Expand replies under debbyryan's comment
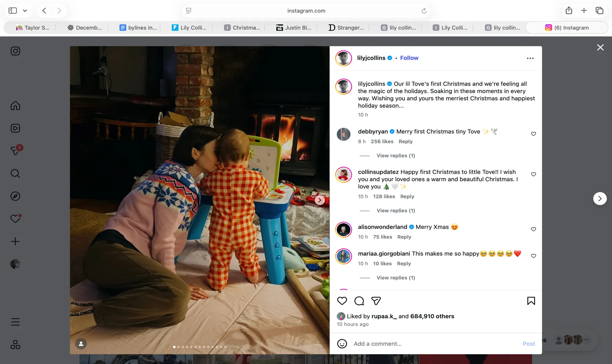 [x=395, y=156]
